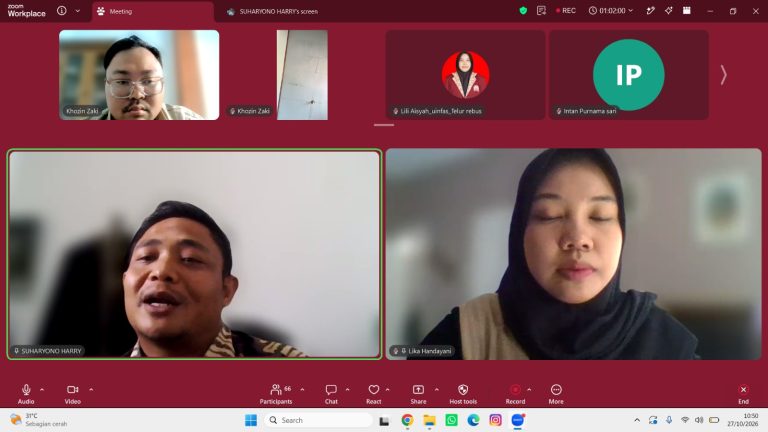The width and height of the screenshot is (768, 432).
Task: Open the React heart menu
Action: point(374,394)
